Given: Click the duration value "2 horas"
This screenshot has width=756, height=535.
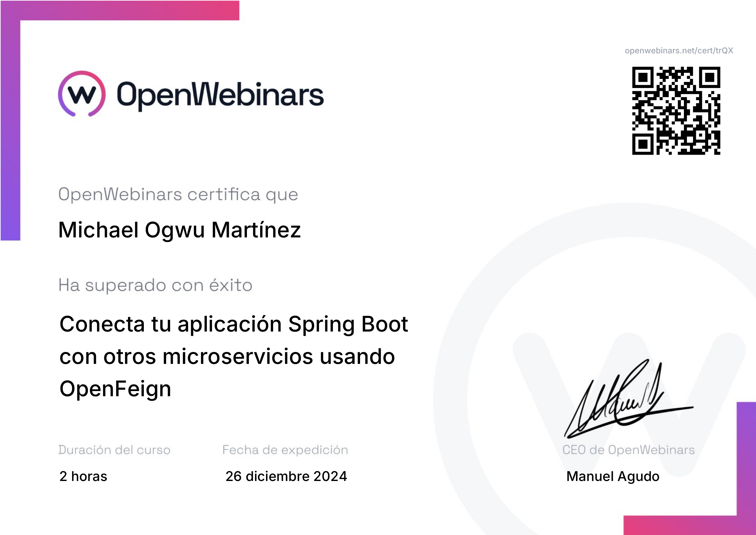Looking at the screenshot, I should point(83,476).
